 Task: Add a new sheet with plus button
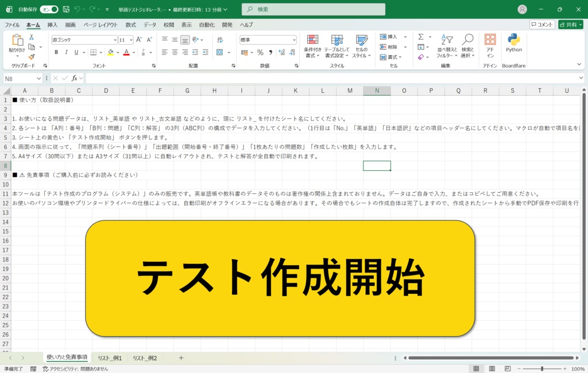click(181, 358)
